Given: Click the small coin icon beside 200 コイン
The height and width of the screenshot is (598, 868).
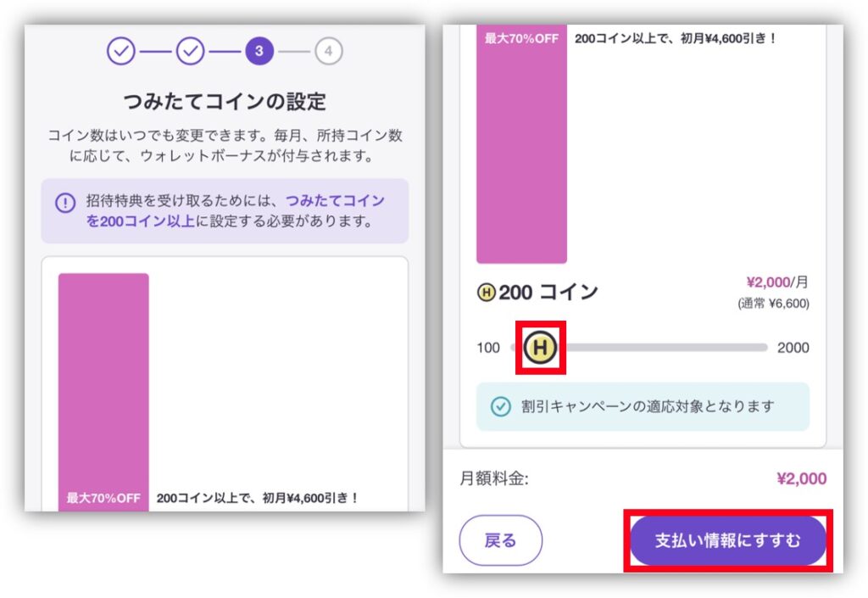Looking at the screenshot, I should (486, 293).
